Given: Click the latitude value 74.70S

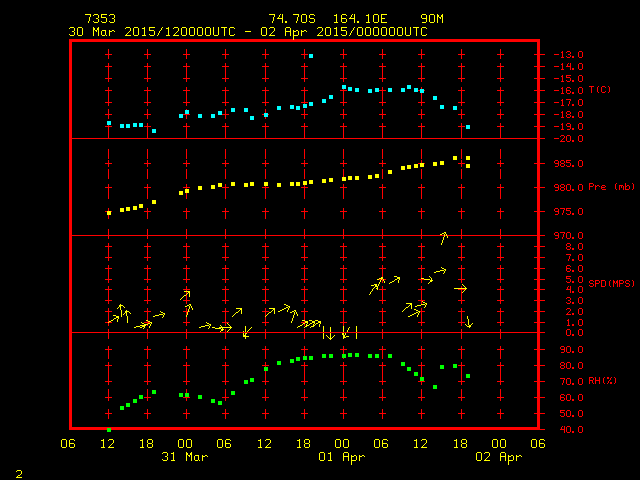Looking at the screenshot, I should [x=289, y=19].
